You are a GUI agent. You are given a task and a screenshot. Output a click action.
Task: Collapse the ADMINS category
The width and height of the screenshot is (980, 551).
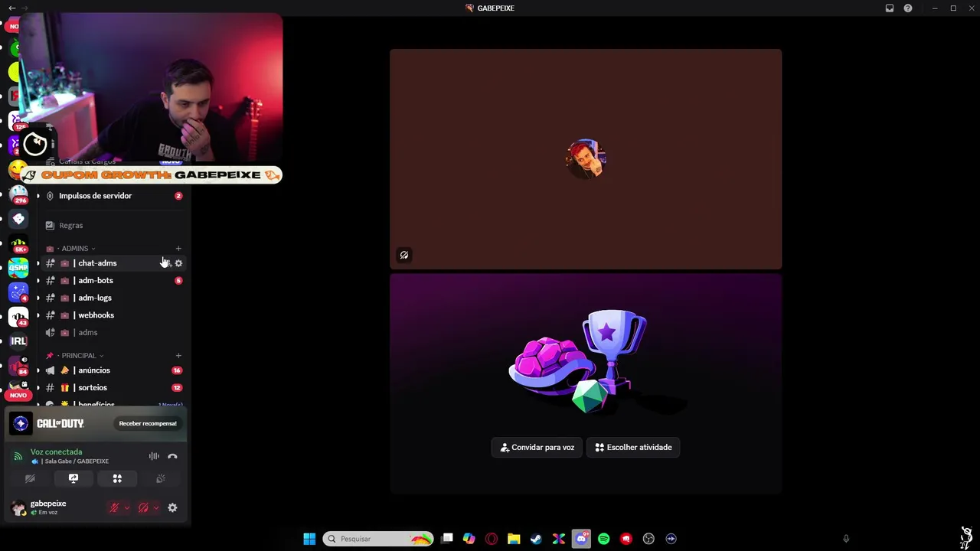pos(75,249)
